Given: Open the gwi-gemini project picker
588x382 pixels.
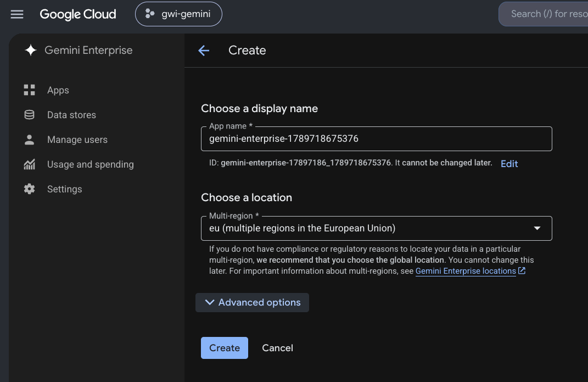Looking at the screenshot, I should point(178,14).
